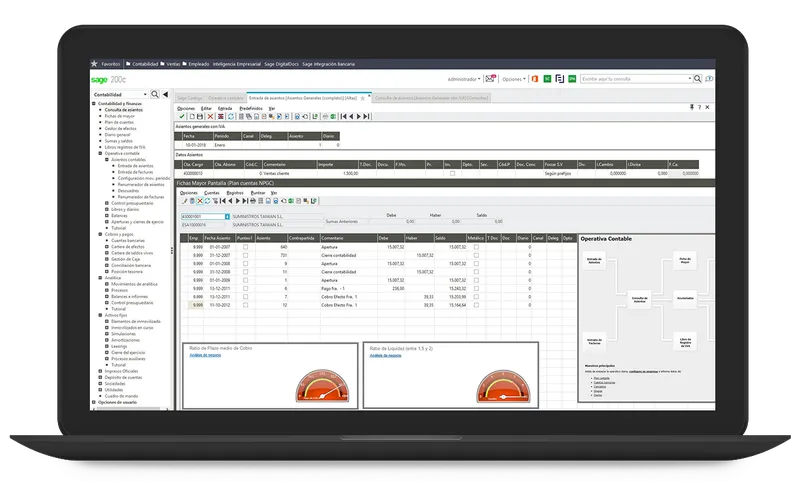Expand the Impresos Oficiales tree node
Viewport: 800px width, 482px height.
(101, 371)
